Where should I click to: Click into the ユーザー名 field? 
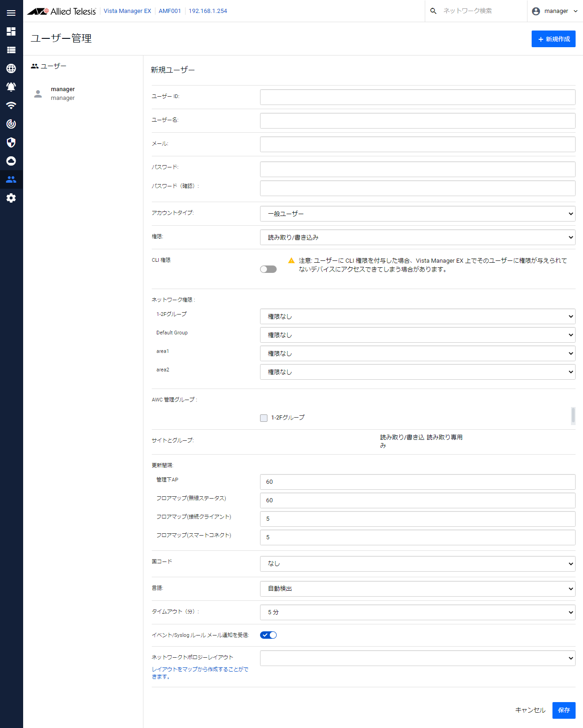click(418, 121)
